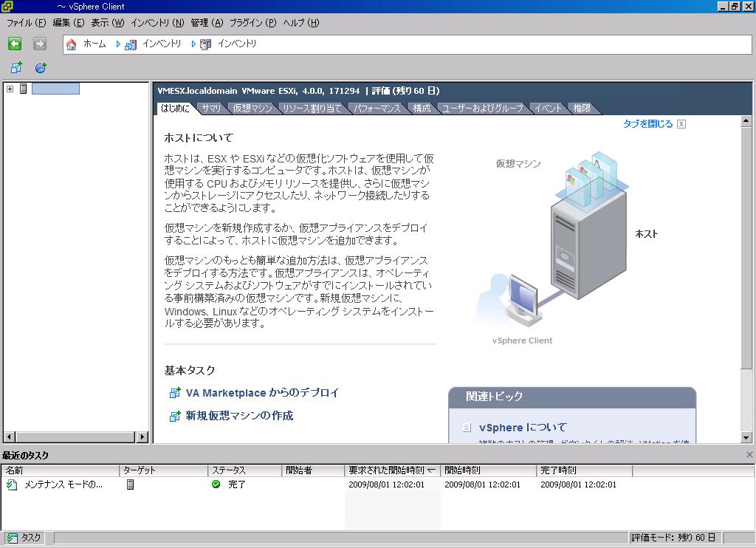The height and width of the screenshot is (548, 756).
Task: Click the タブを閉じる link
Action: (x=647, y=124)
